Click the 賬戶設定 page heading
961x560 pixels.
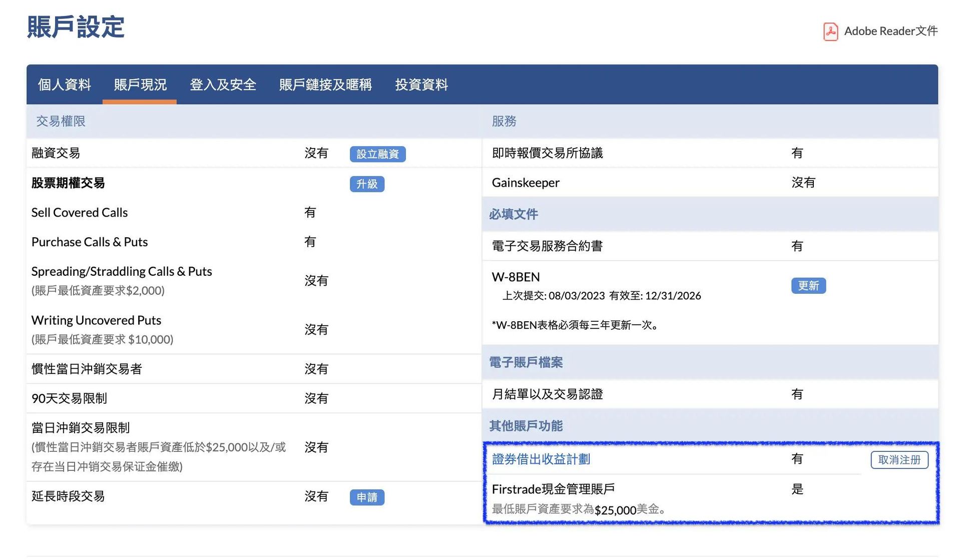pos(76,27)
